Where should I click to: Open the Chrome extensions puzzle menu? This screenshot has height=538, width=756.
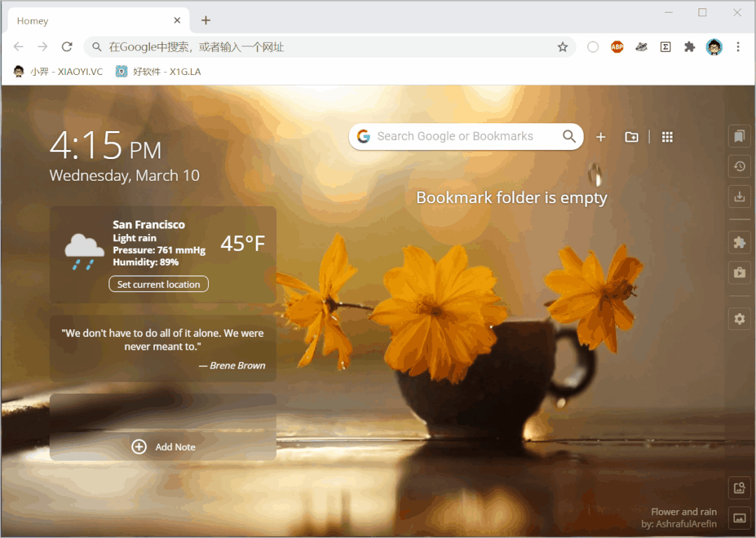tap(689, 47)
